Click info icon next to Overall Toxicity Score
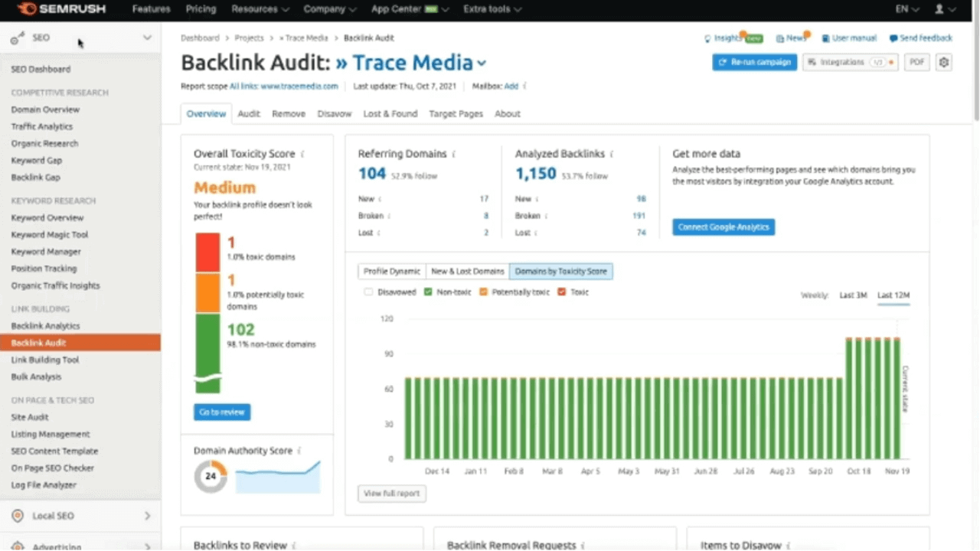The height and width of the screenshot is (551, 980). [302, 154]
